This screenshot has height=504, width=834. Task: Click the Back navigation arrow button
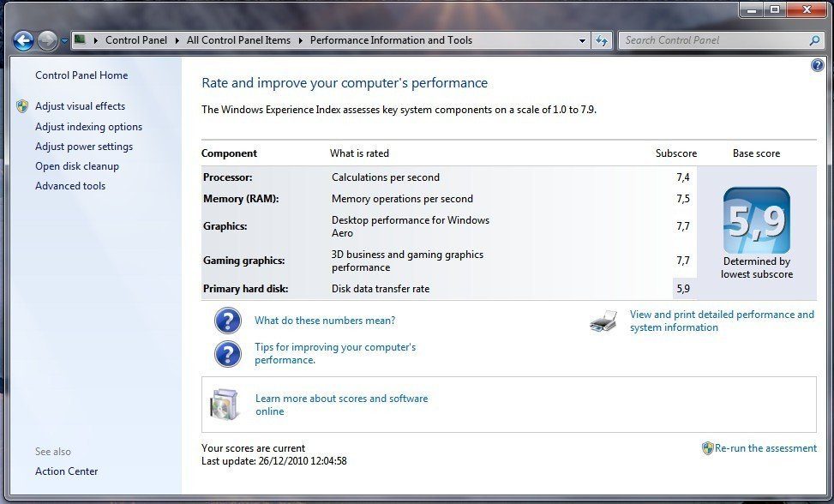(x=23, y=40)
